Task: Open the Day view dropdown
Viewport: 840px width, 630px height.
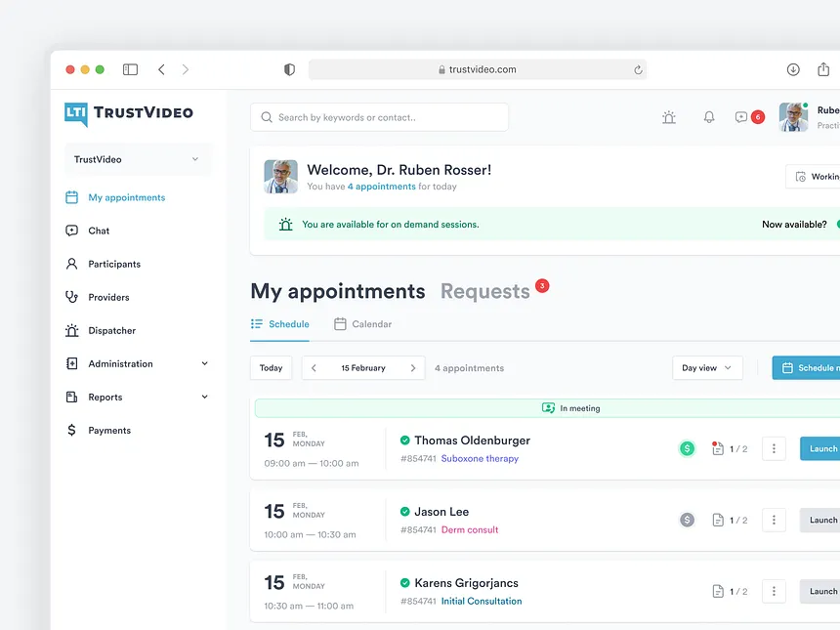Action: pyautogui.click(x=707, y=368)
